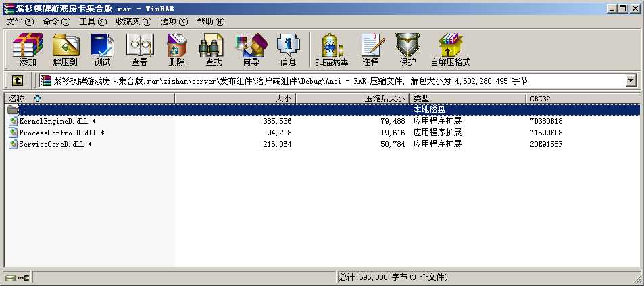Click 应用程序扩展 type in KernelEngineD row
This screenshot has width=644, height=286.
click(x=437, y=121)
